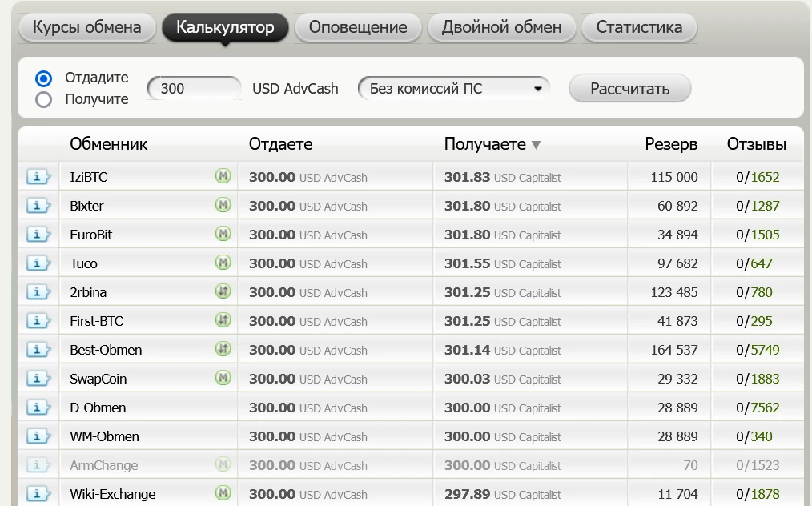812x506 pixels.
Task: Switch to the Калькулятор tab
Action: [225, 27]
